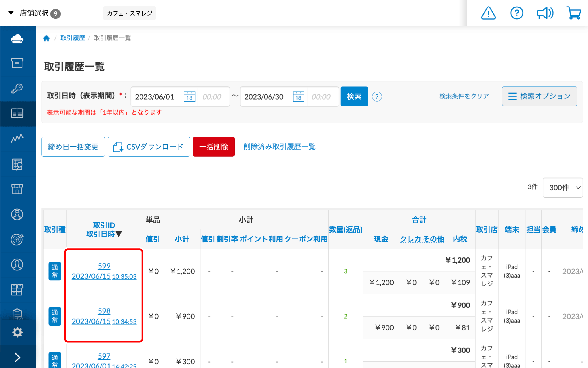Click the blue 検索 button
This screenshot has width=588, height=368.
click(x=354, y=97)
